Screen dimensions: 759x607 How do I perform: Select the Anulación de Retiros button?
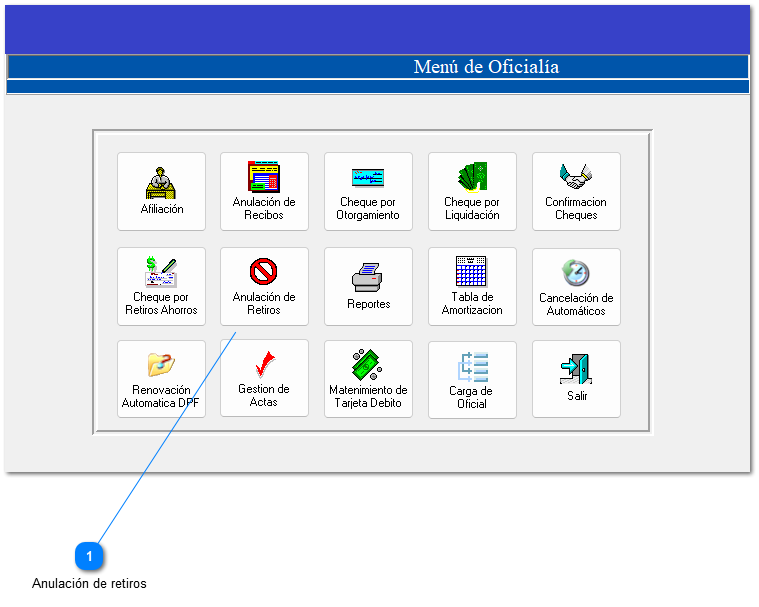(264, 286)
